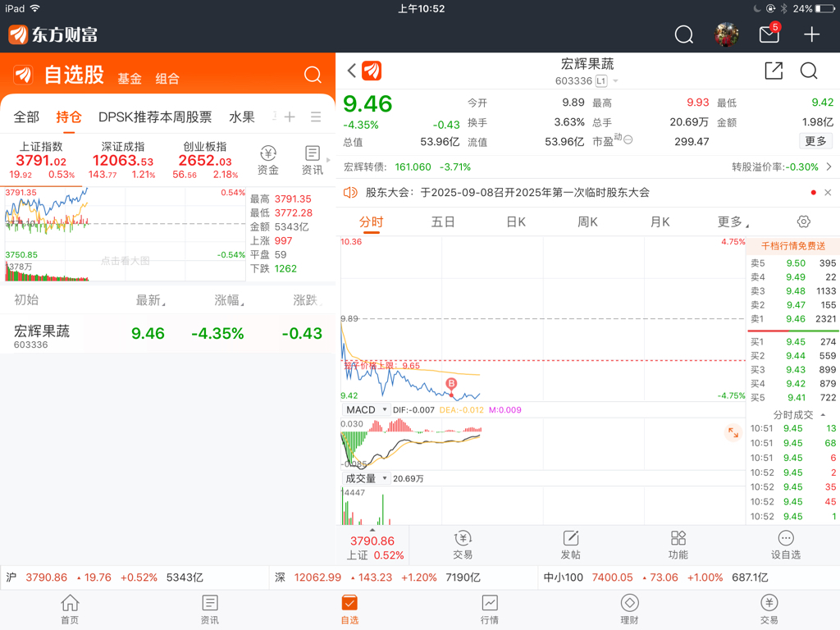Viewport: 840px width, 630px height.
Task: Open 发帖 post composer
Action: 571,545
